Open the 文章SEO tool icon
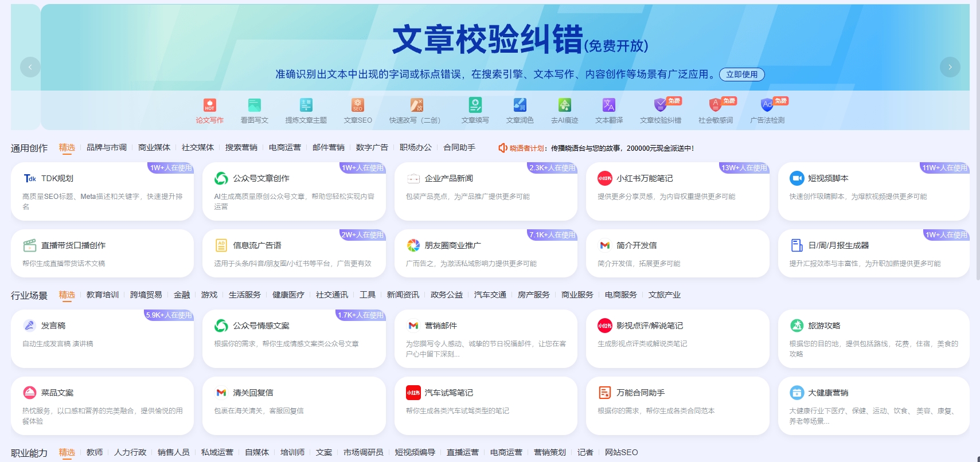 click(358, 105)
